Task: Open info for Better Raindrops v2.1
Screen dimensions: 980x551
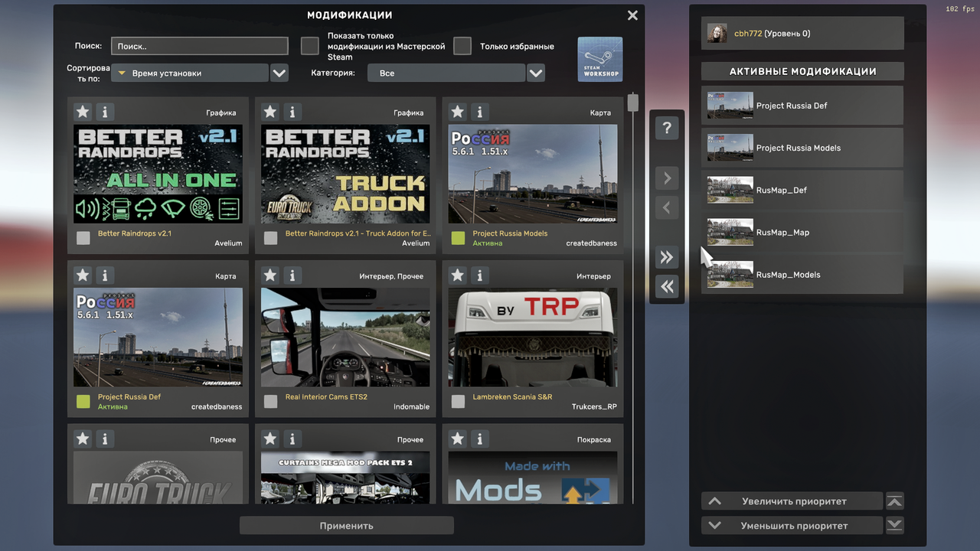Action: click(x=105, y=112)
